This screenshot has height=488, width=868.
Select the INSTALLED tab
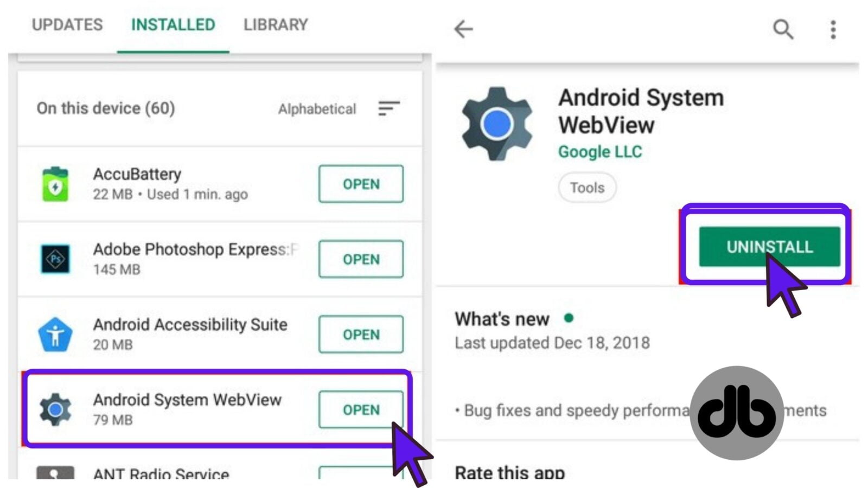coord(173,25)
